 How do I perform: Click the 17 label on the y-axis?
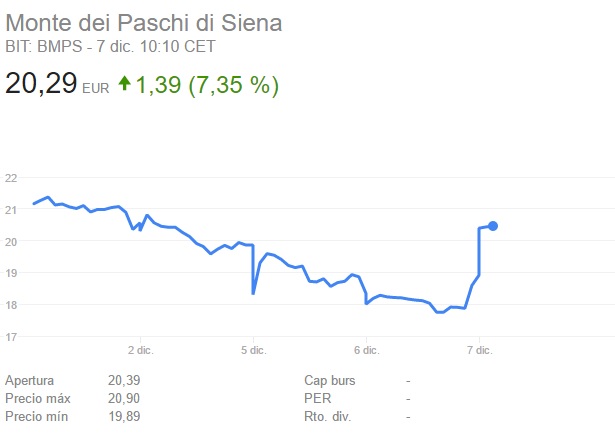(x=12, y=336)
